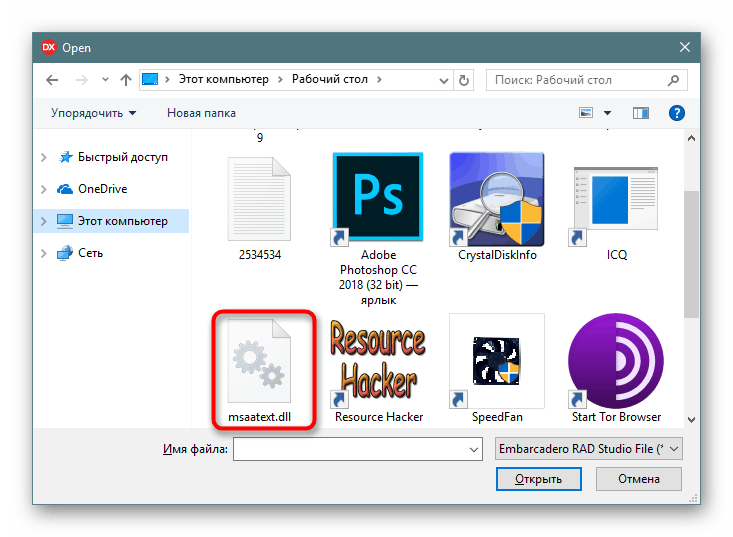Image resolution: width=733 pixels, height=537 pixels.
Task: Refresh the current folder view
Action: pyautogui.click(x=464, y=80)
